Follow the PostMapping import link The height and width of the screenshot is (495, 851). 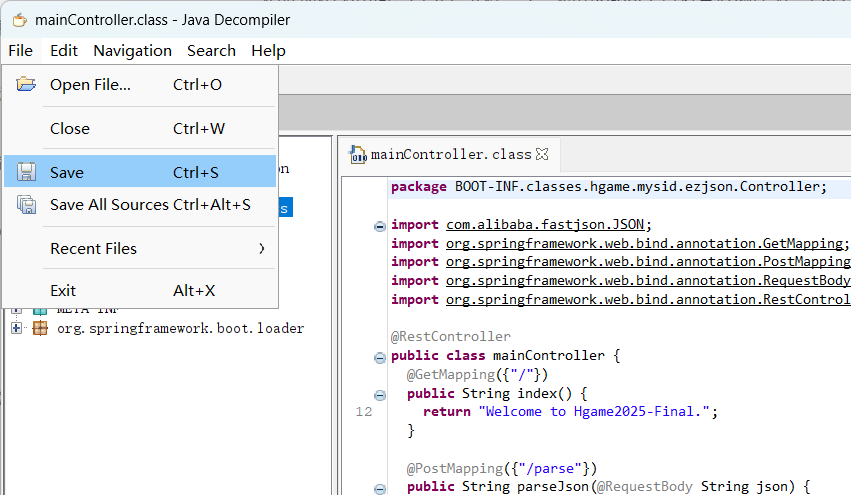tap(649, 262)
